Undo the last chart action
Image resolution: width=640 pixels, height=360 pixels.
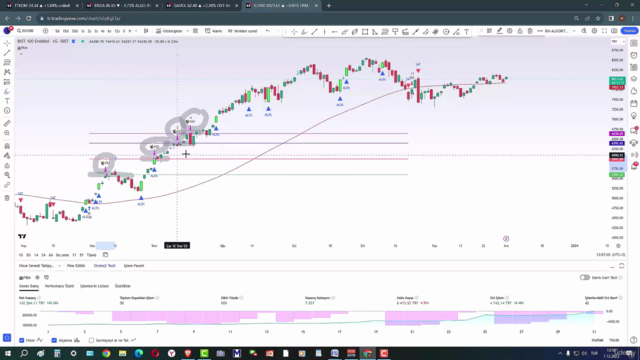(x=268, y=31)
